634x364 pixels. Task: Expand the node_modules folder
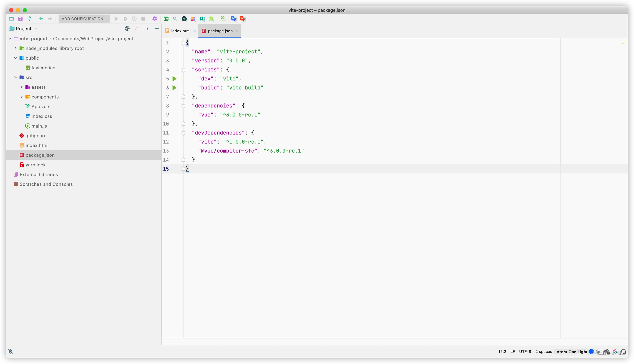(16, 48)
